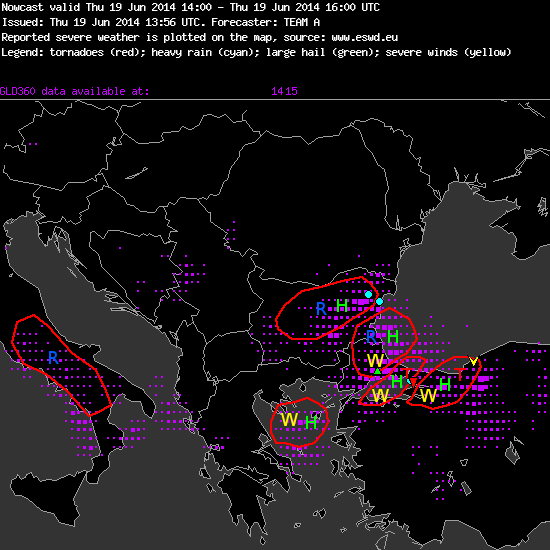Click the upper cyan heavy rain dot
Image resolution: width=550 pixels, height=550 pixels.
coord(368,294)
